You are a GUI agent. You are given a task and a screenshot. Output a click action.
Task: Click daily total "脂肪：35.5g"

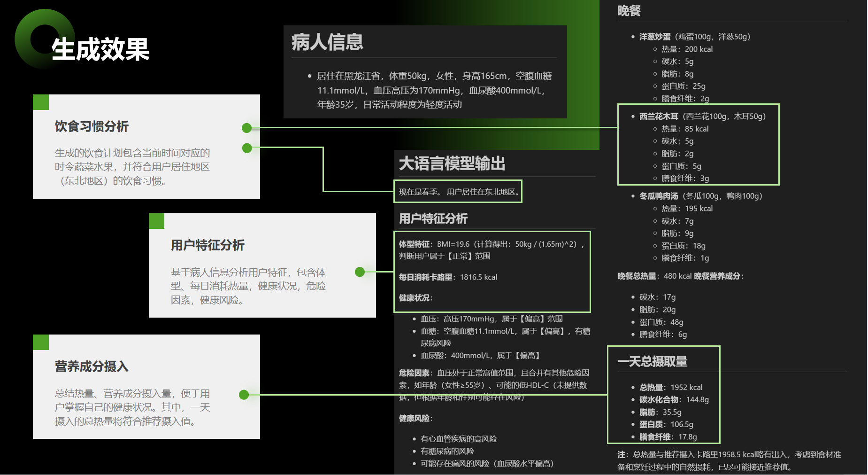pos(660,413)
